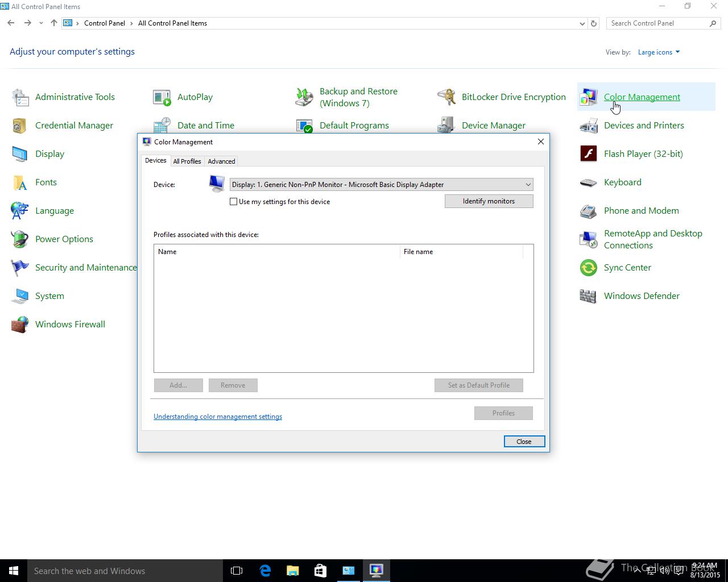Open Windows Defender icon
This screenshot has height=582, width=728.
(x=589, y=296)
